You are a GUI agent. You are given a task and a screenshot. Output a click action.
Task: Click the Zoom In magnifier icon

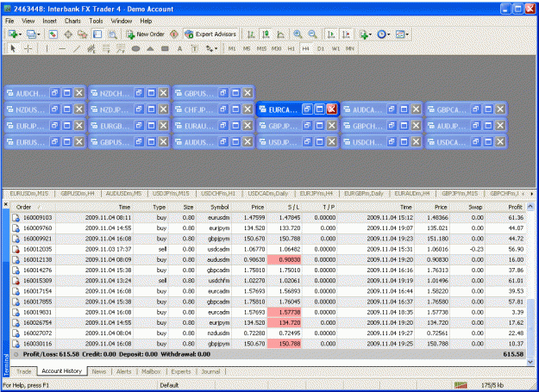point(298,34)
